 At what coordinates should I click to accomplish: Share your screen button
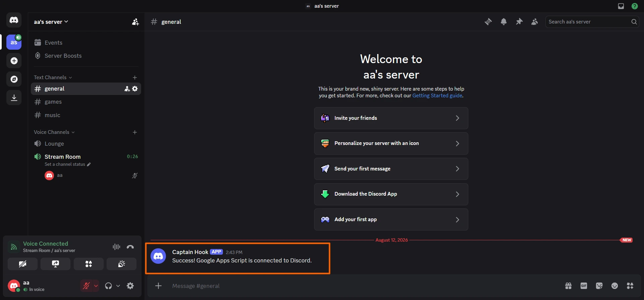point(55,264)
